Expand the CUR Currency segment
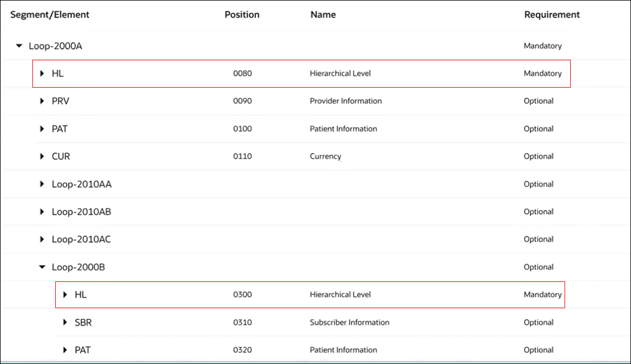 click(x=41, y=156)
